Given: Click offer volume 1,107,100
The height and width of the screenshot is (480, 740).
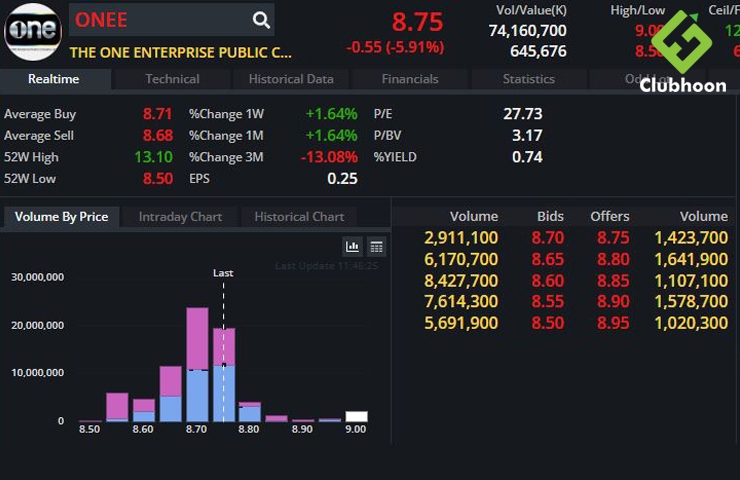Looking at the screenshot, I should click(x=691, y=281).
